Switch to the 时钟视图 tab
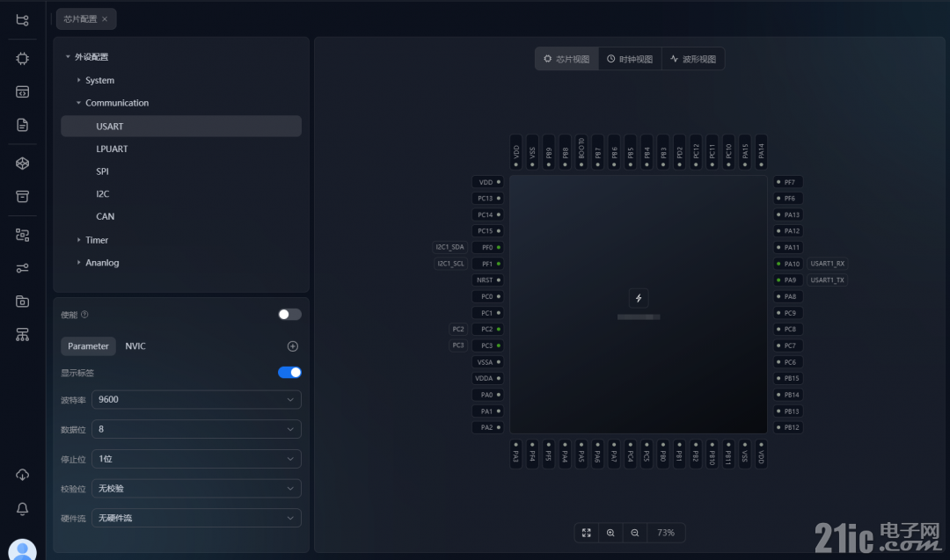Viewport: 950px width, 560px height. 630,59
